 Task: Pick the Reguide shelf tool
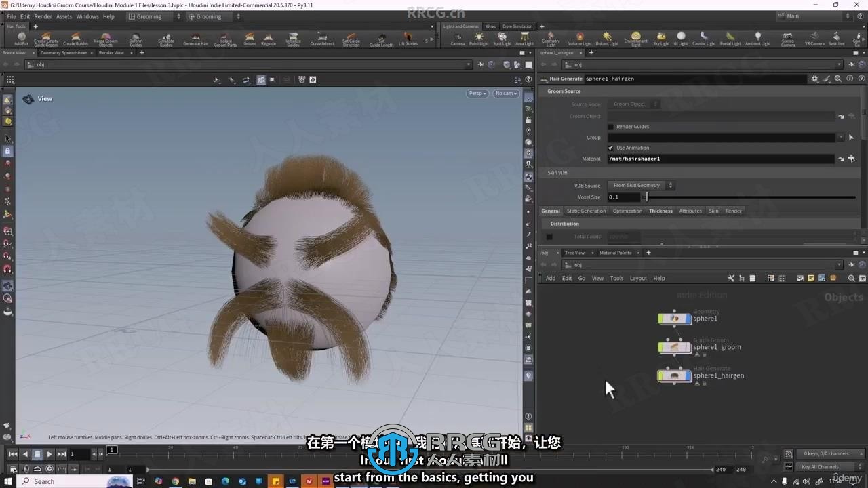click(269, 39)
